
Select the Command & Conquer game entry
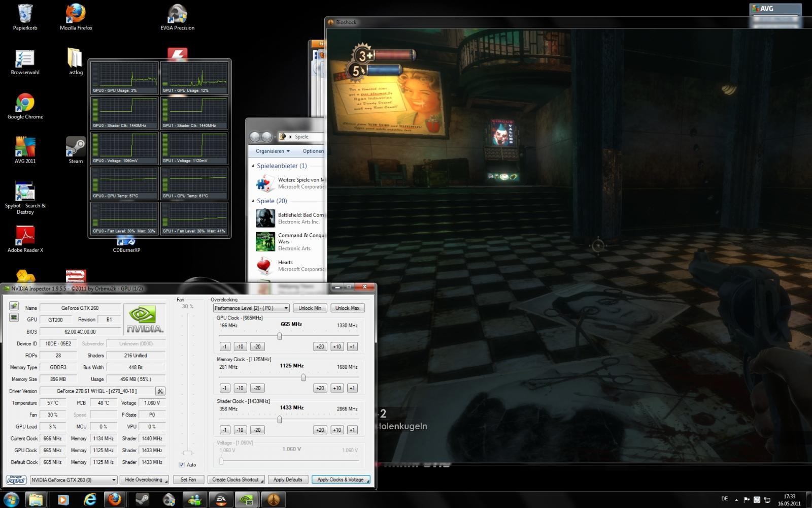tap(290, 242)
